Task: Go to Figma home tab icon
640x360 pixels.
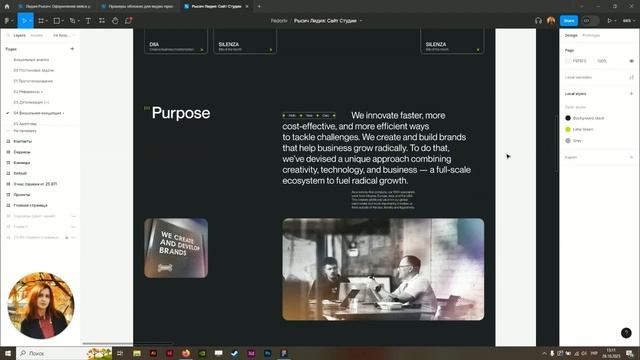Action: [7, 6]
